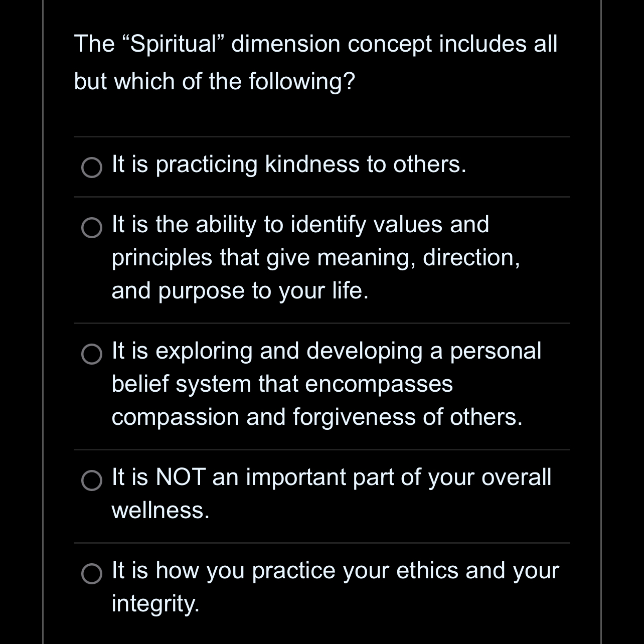This screenshot has height=644, width=644.
Task: Select the radio button beside "It is practicing kindness to others"
Action: (91, 169)
